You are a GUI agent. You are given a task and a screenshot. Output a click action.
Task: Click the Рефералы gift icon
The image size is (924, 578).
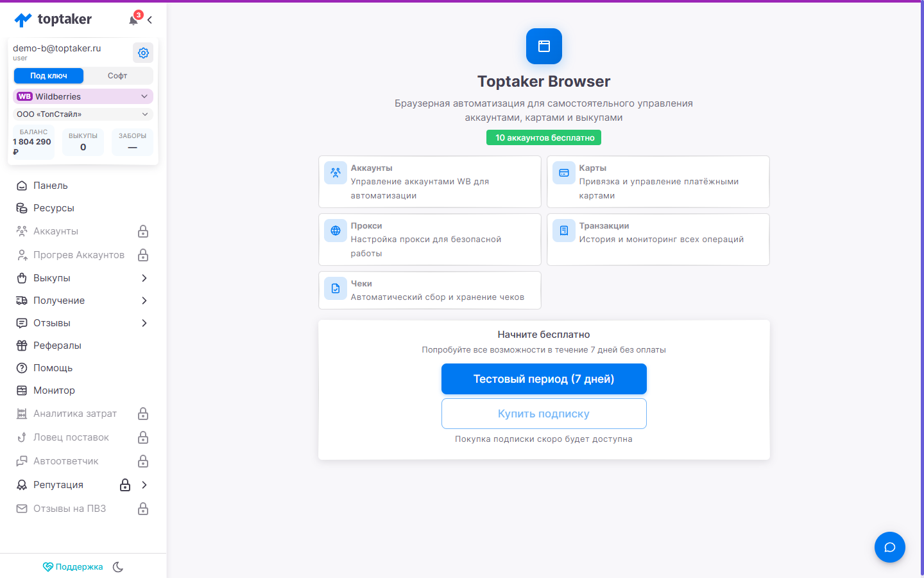tap(22, 346)
